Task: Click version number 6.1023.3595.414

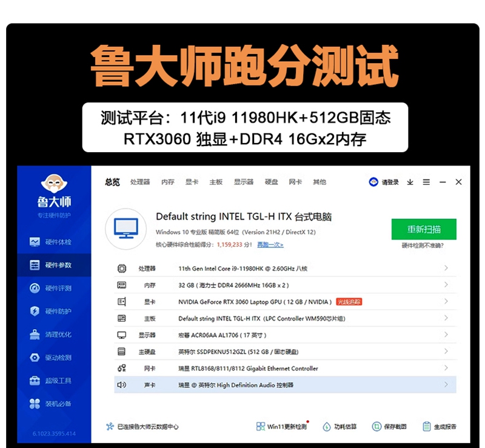Action: [54, 434]
